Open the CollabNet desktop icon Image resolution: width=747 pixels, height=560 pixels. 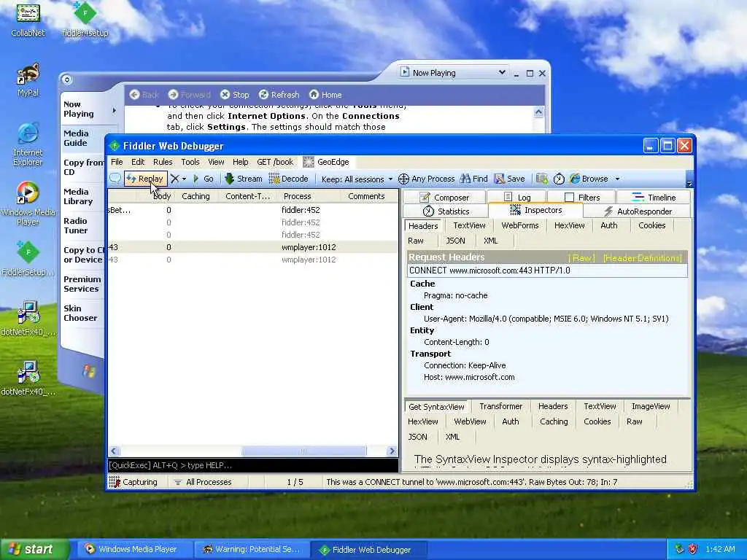[x=28, y=20]
